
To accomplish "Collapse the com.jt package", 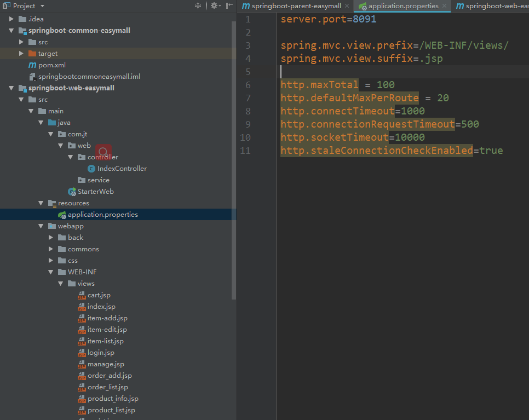I will [50, 134].
